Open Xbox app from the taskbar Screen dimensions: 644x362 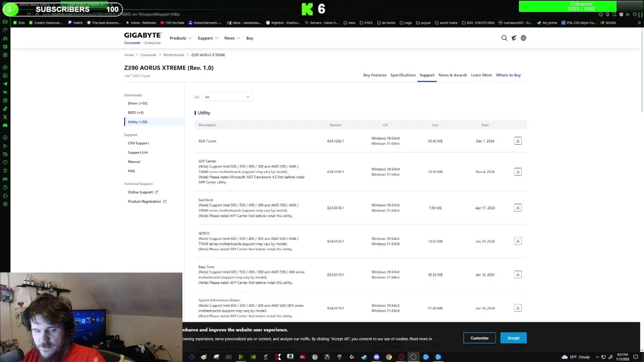(228, 357)
